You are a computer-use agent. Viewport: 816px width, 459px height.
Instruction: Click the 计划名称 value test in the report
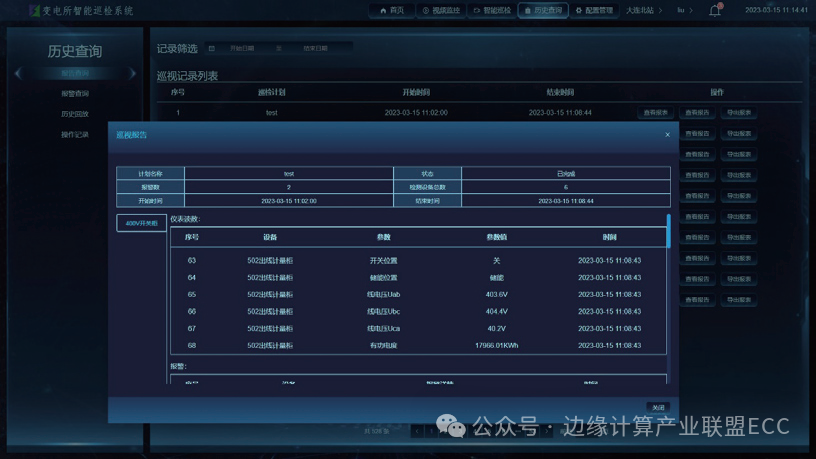[x=289, y=174]
